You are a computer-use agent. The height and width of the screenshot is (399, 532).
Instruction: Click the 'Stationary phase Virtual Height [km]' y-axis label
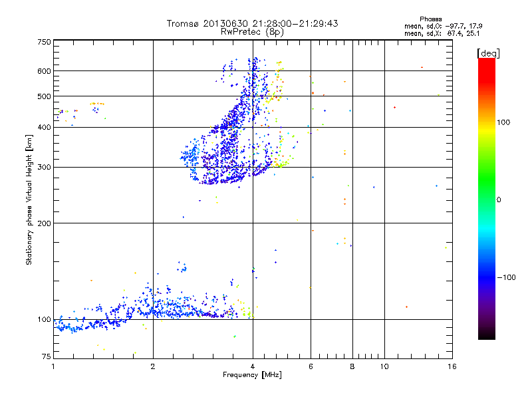(x=29, y=199)
